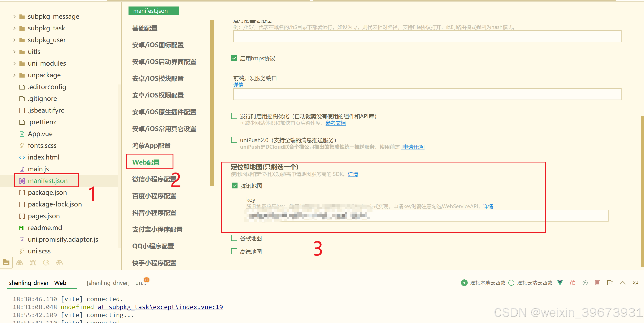Check the uniPush2.0 option

[234, 140]
